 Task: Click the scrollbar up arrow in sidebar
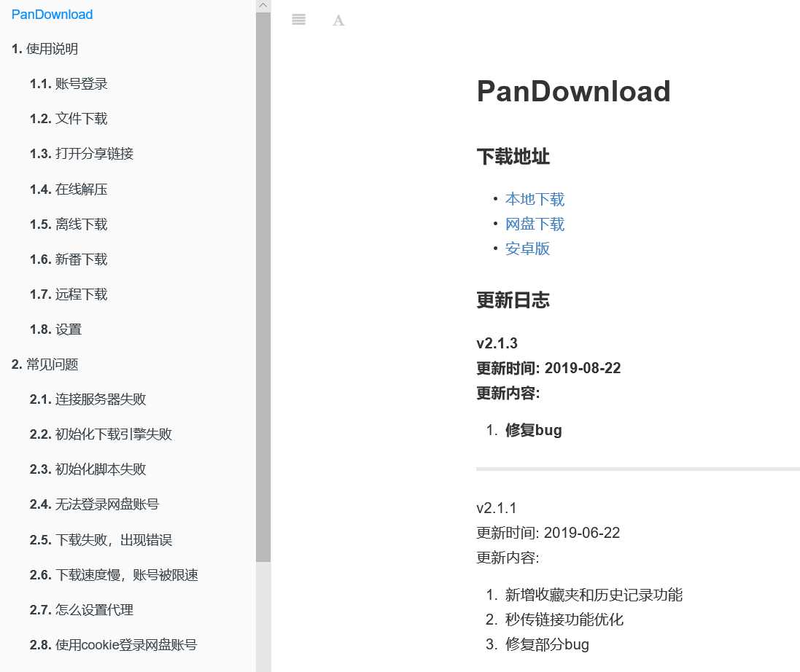point(263,6)
